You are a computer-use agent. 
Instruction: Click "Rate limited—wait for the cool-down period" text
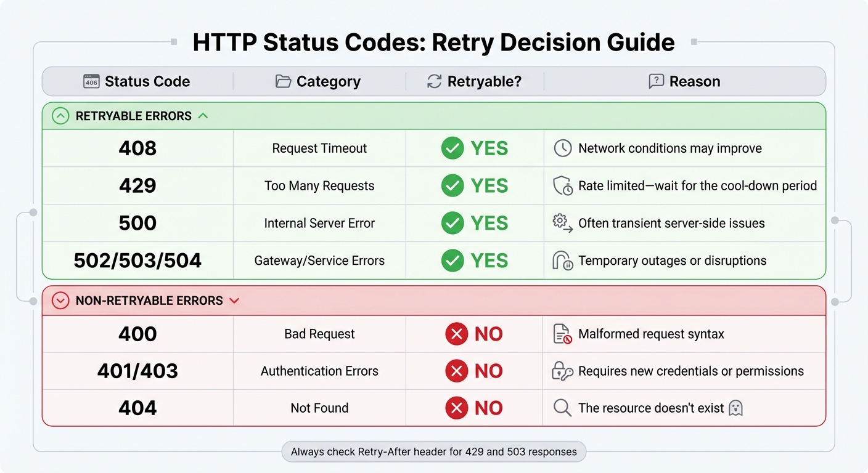point(698,186)
